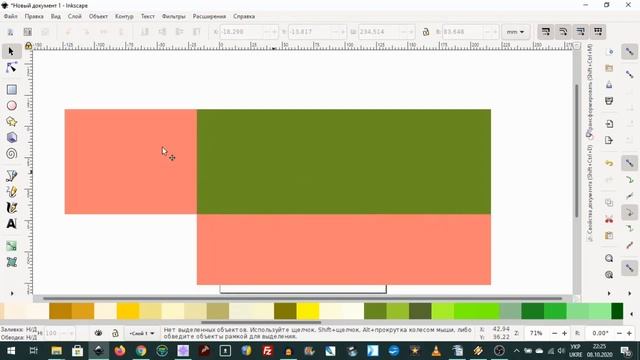This screenshot has width=640, height=360.
Task: Open Firefox from the taskbar
Action: pos(120,351)
